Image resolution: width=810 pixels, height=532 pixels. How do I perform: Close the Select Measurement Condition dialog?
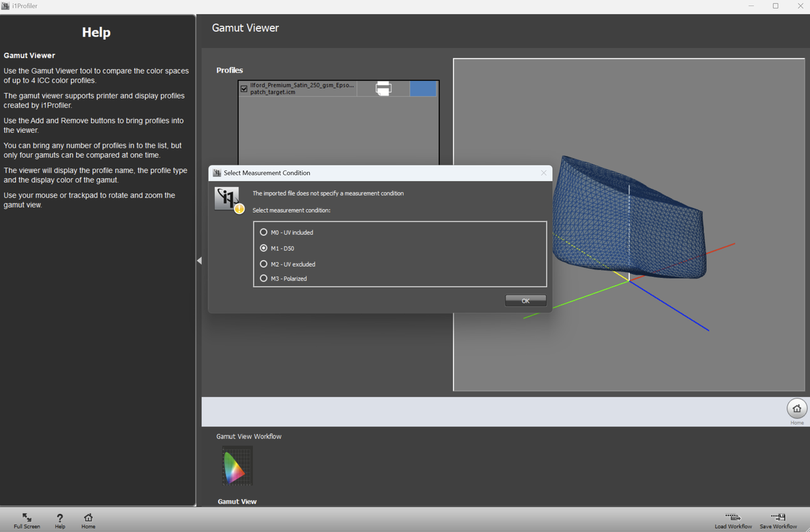click(x=543, y=173)
